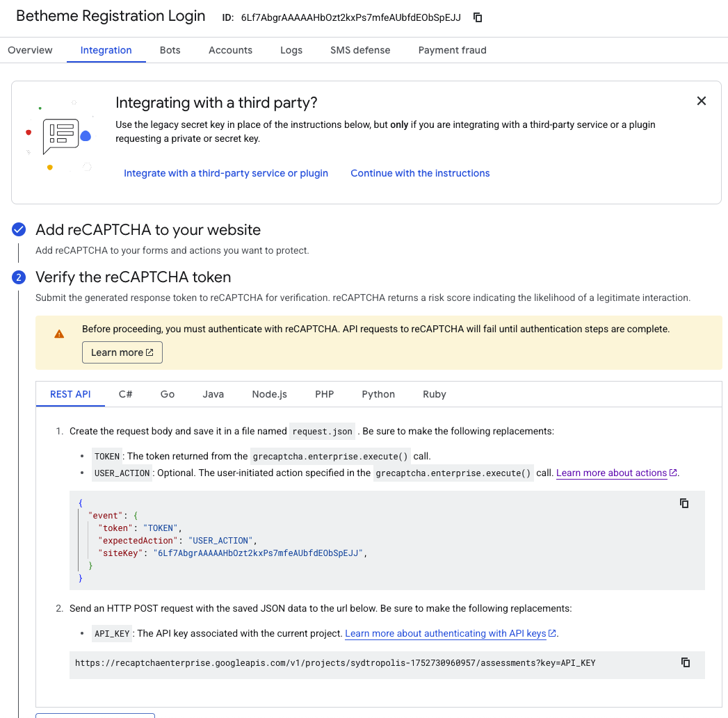
Task: Open Learn more about authenticating with API keys
Action: [451, 633]
